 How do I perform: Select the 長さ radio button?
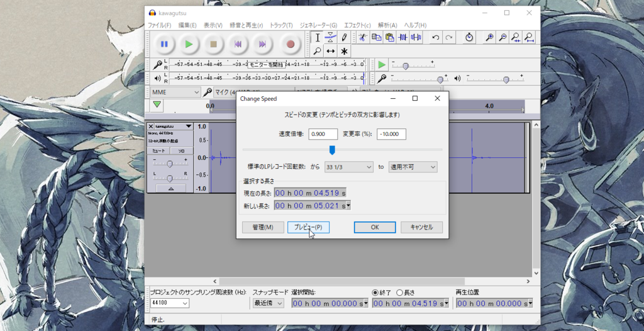pyautogui.click(x=399, y=293)
